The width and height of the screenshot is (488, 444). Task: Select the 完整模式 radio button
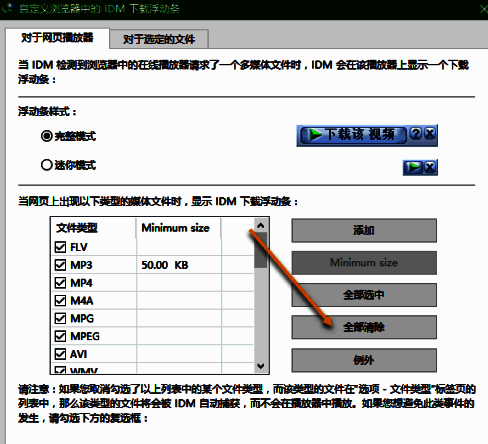click(x=47, y=136)
